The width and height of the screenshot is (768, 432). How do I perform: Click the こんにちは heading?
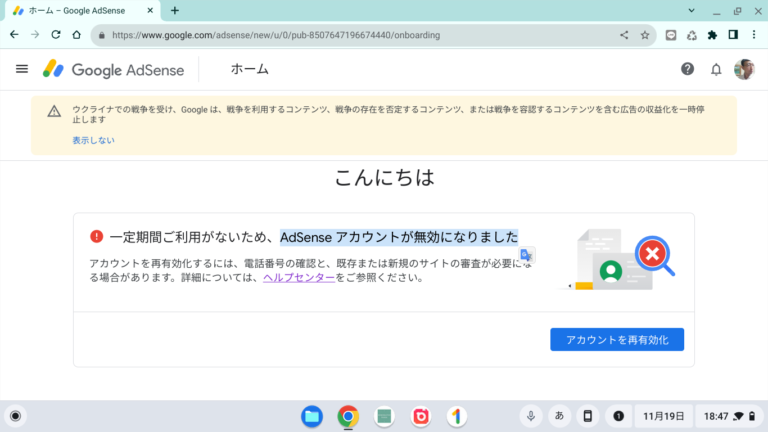(x=384, y=177)
